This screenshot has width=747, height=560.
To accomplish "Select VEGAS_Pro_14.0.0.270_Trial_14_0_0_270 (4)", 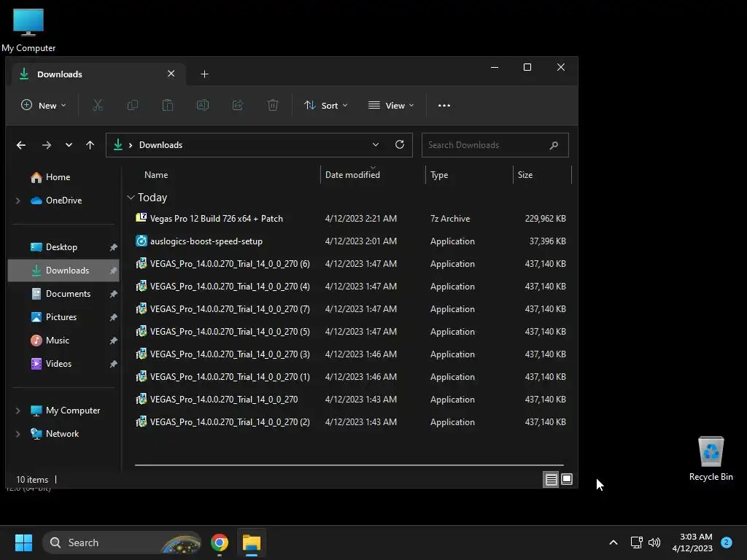I will [350, 286].
